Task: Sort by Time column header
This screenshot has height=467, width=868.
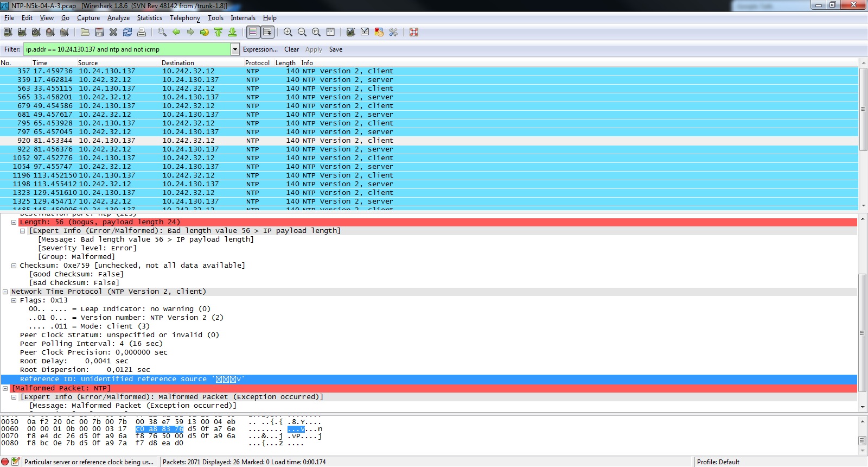Action: click(x=40, y=63)
